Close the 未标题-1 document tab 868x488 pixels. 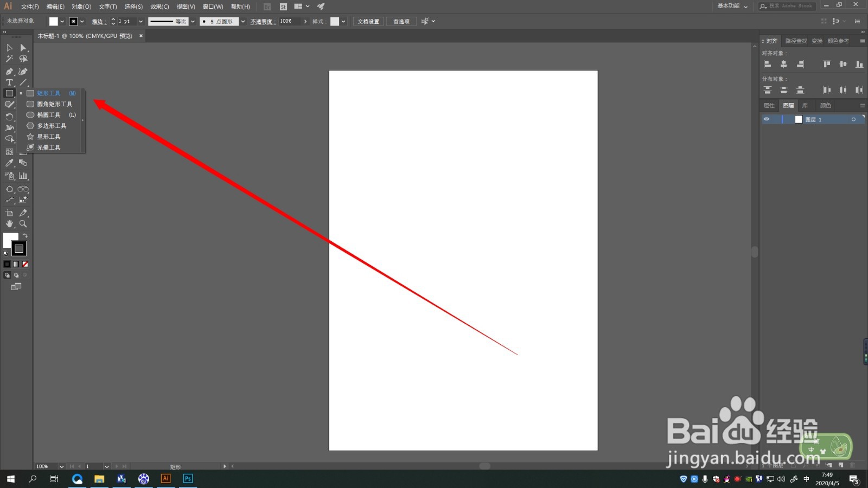[x=141, y=36]
